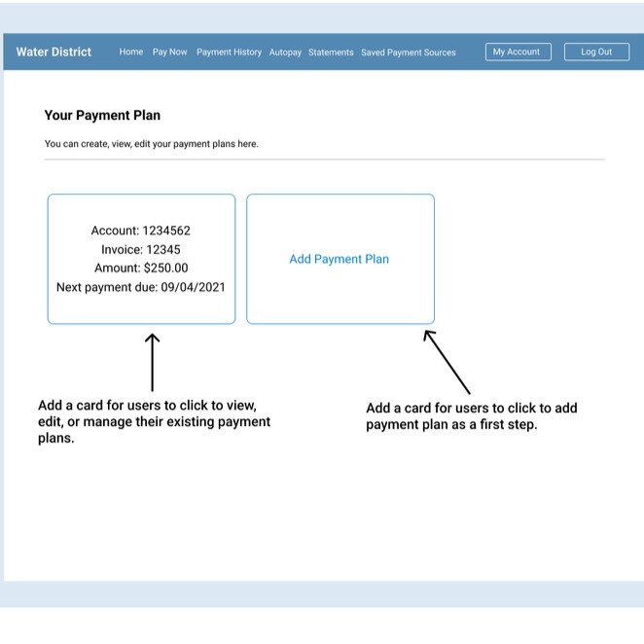Viewport: 644px width, 644px height.
Task: Click the 'Your Payment Plan' heading
Action: [x=102, y=116]
